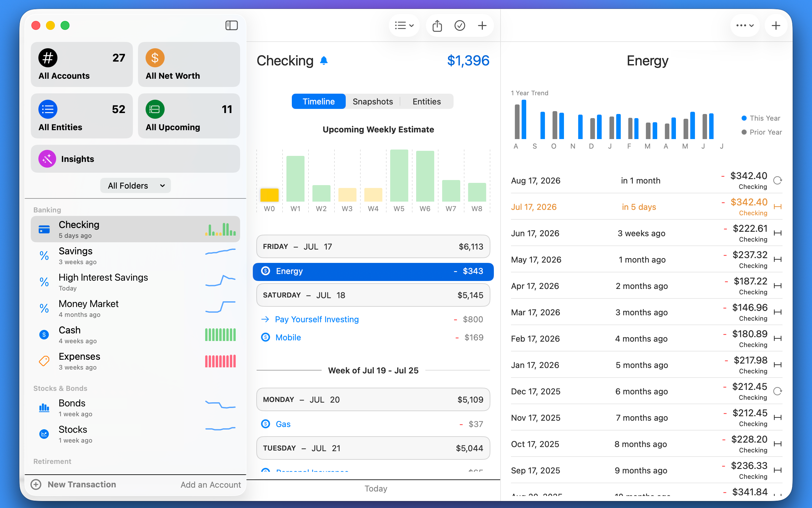Click the Today button at bottom
This screenshot has width=812, height=508.
pos(376,489)
